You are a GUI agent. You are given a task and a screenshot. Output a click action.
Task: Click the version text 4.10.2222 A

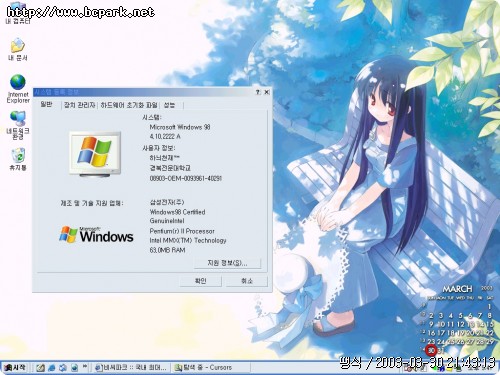pyautogui.click(x=165, y=136)
